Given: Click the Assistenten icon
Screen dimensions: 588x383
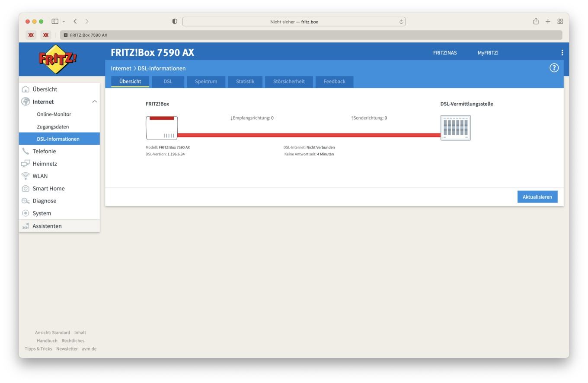Looking at the screenshot, I should pos(26,226).
